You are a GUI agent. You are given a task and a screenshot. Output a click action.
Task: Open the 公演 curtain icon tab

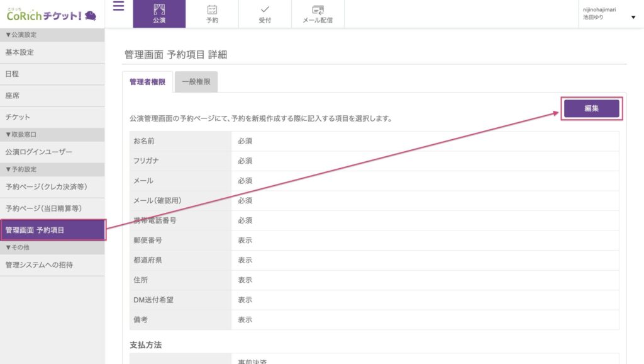pos(159,14)
